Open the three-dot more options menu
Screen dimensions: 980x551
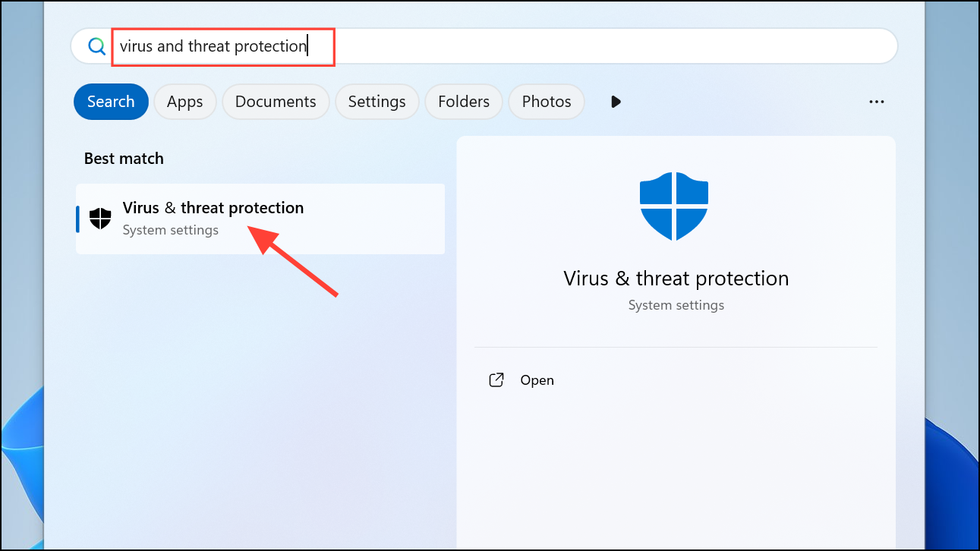pyautogui.click(x=877, y=102)
